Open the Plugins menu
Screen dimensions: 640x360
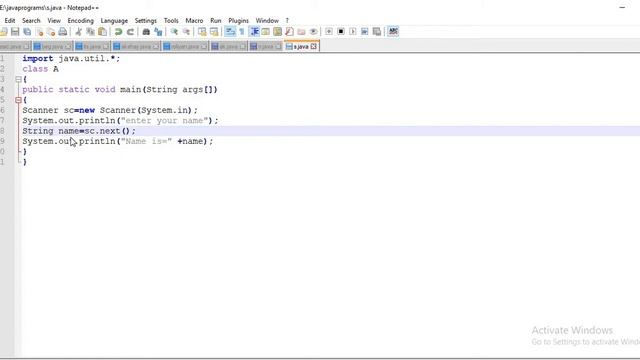click(238, 20)
